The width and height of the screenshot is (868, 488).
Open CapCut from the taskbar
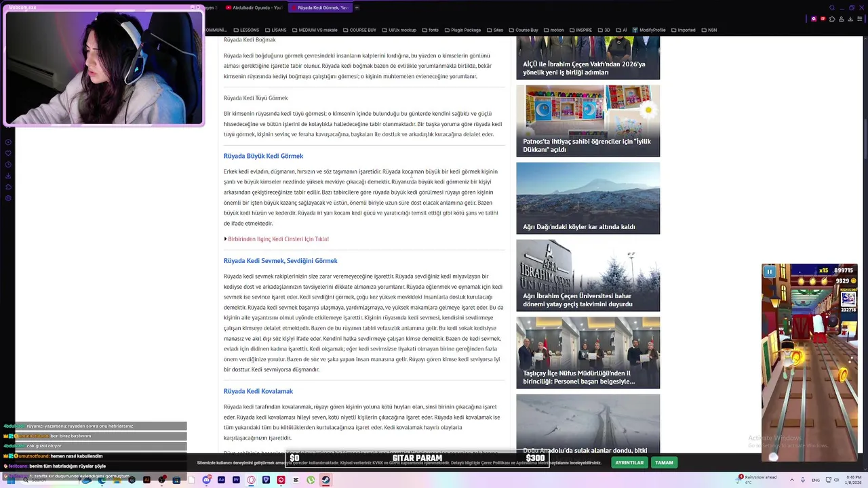296,480
